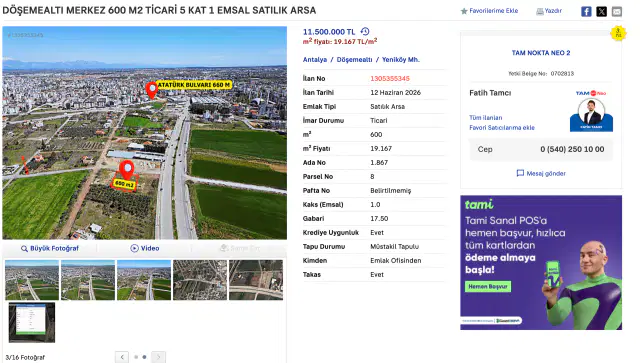Image resolution: width=640 pixels, height=363 pixels.
Task: Open the document screenshot thumbnail
Action: point(32,323)
